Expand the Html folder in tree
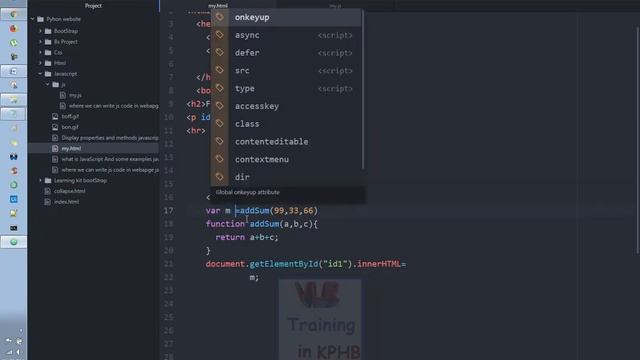 pos(40,63)
